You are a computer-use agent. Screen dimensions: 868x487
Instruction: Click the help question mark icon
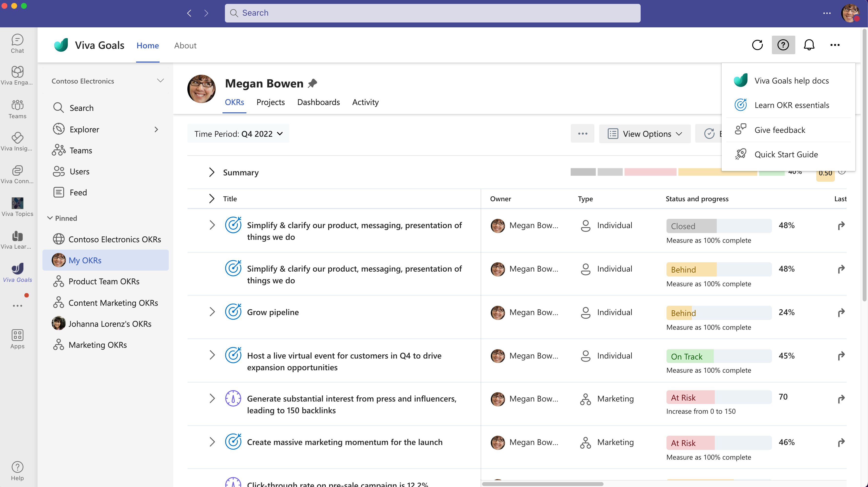(x=783, y=45)
